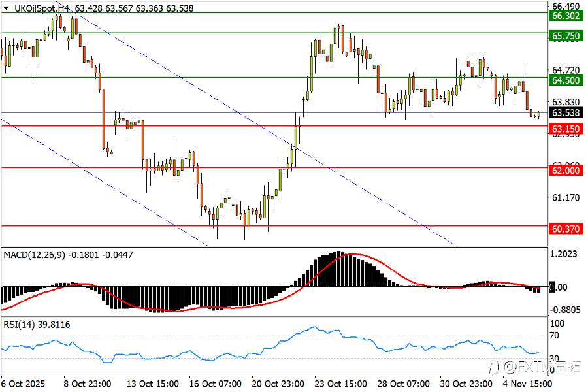588x392 pixels.
Task: Select the RSI(14) 39.8116 indicator label
Action: click(37, 325)
